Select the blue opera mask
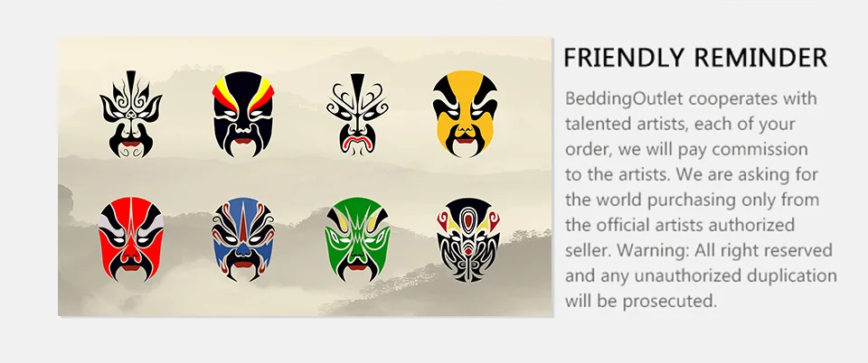 (x=243, y=239)
